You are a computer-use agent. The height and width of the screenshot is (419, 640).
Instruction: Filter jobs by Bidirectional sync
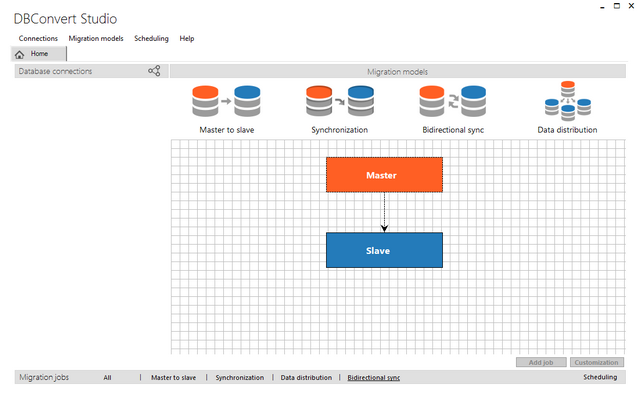[373, 378]
